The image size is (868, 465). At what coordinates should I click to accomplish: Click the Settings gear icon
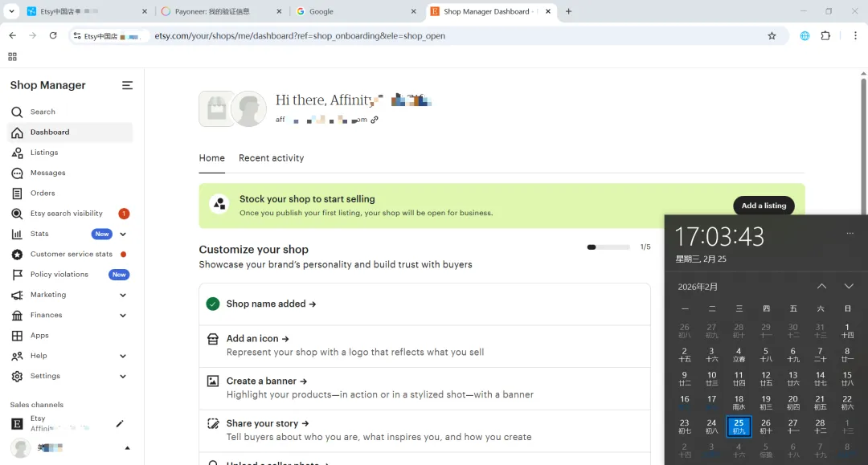tap(17, 376)
